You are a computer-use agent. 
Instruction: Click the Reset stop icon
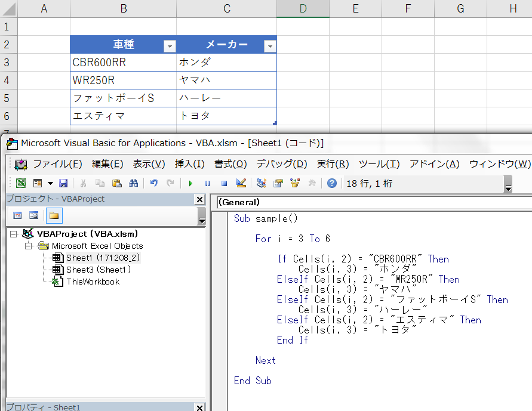224,184
